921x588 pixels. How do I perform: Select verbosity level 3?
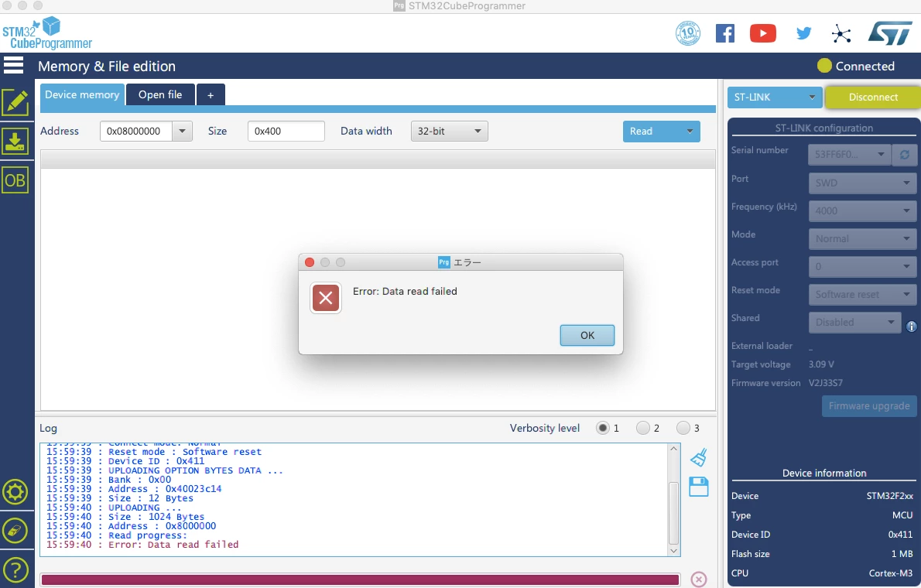coord(683,428)
